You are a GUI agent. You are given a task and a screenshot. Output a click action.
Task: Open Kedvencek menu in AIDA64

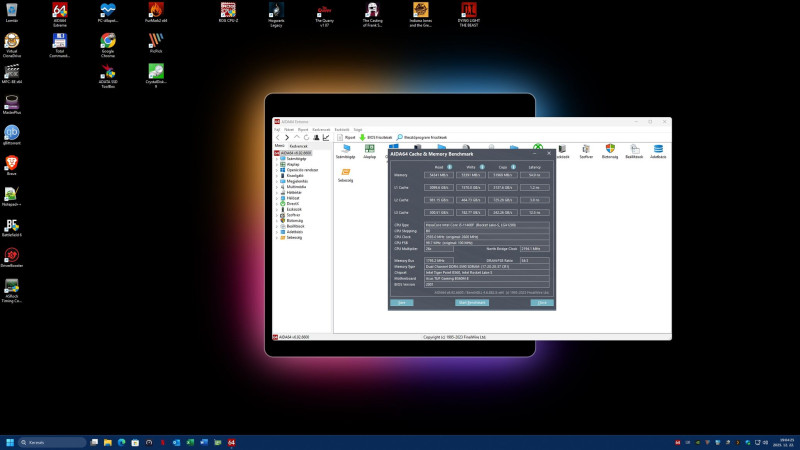pyautogui.click(x=321, y=130)
